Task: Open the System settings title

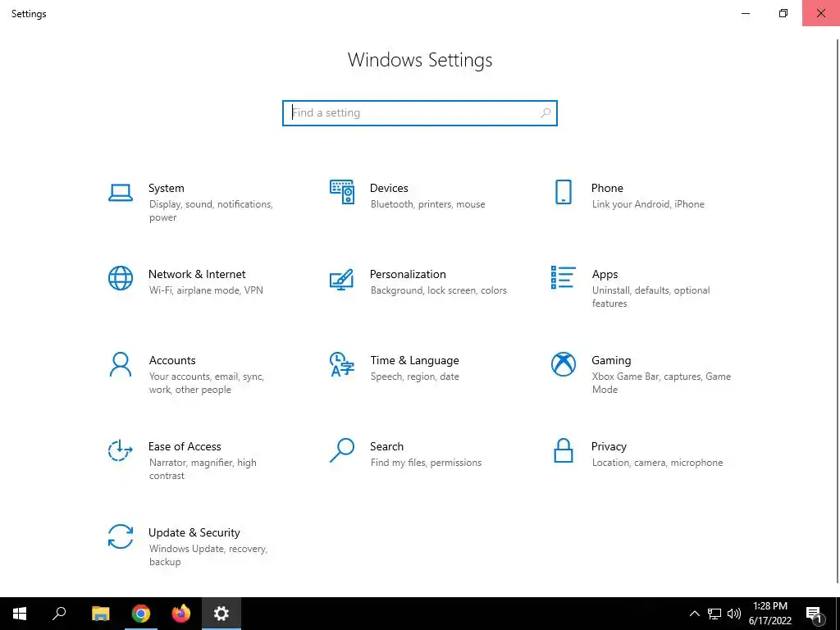Action: point(166,188)
